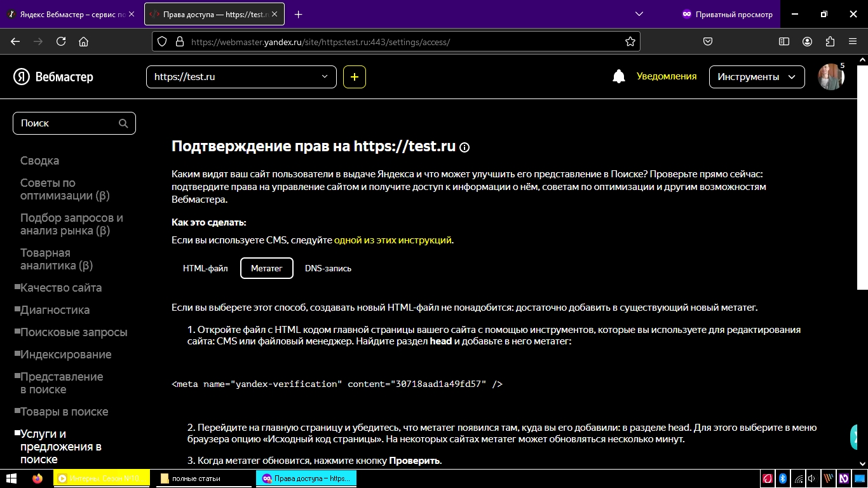Save page to Pocket
The height and width of the screenshot is (488, 868).
(708, 41)
